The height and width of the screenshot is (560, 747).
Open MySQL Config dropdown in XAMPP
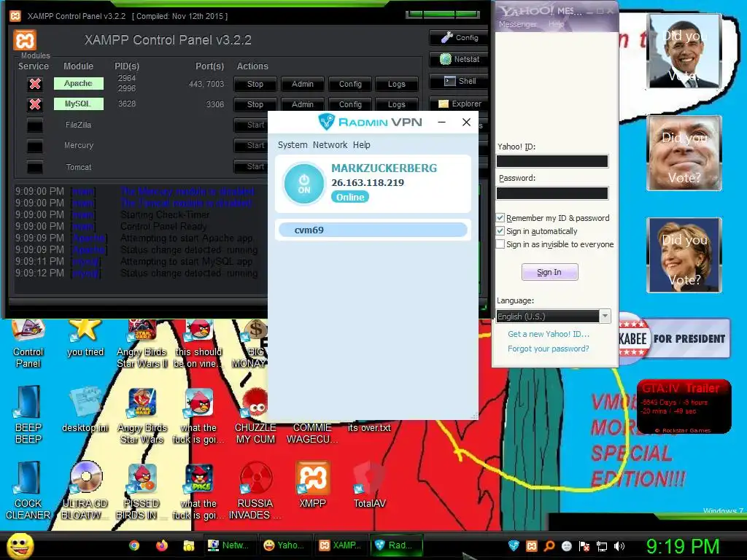[x=350, y=104]
